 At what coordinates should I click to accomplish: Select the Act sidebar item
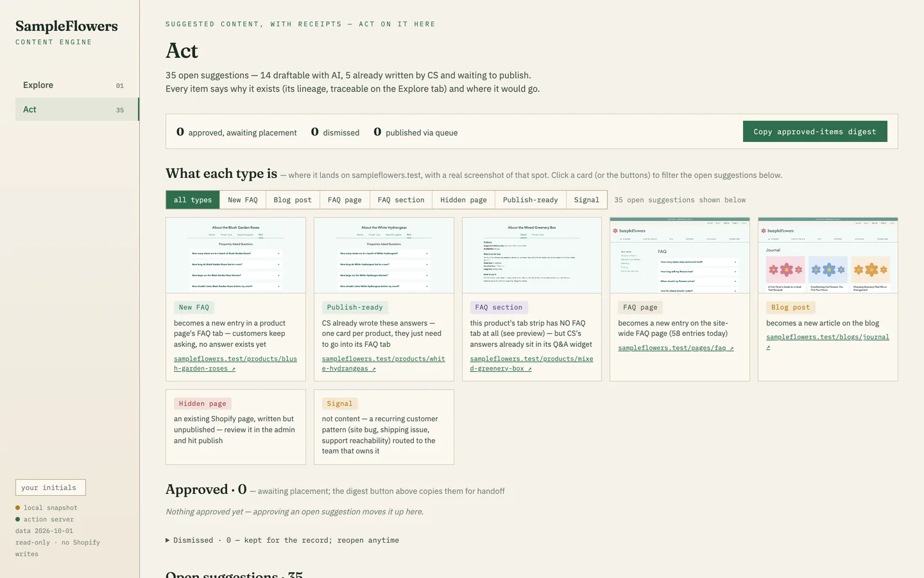coord(77,110)
